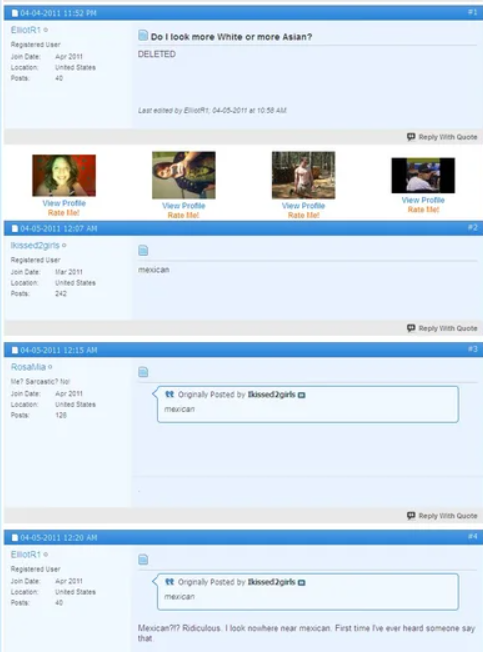This screenshot has height=652, width=483.
Task: Open post permalink #3
Action: [x=472, y=349]
